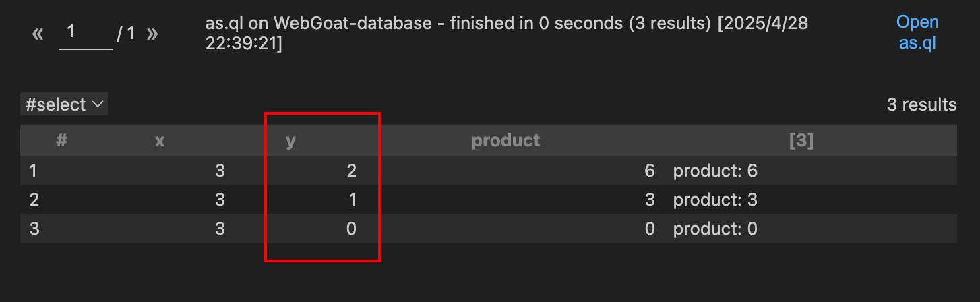
Task: Click the 'product: 6' result cell
Action: click(x=715, y=171)
